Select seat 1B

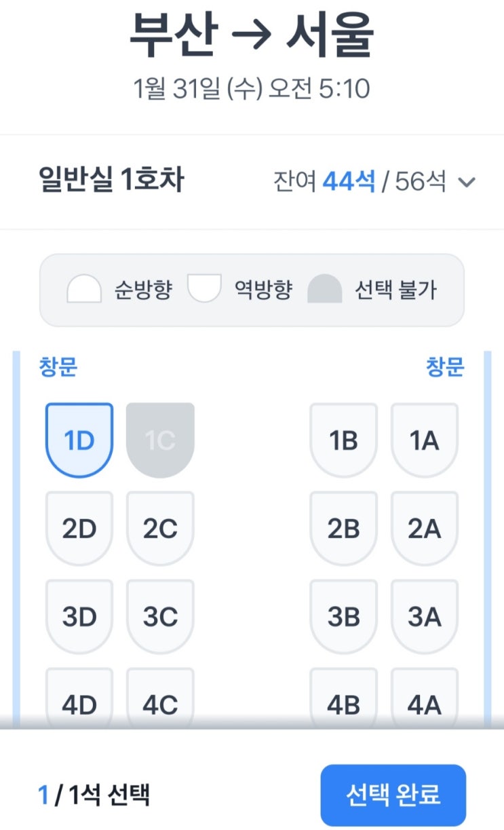click(343, 440)
